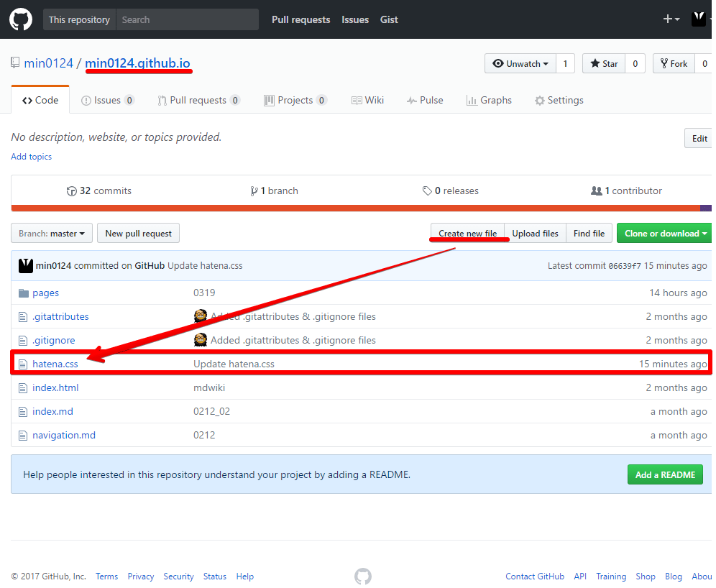Click Find file button
This screenshot has height=588, width=716.
click(589, 234)
